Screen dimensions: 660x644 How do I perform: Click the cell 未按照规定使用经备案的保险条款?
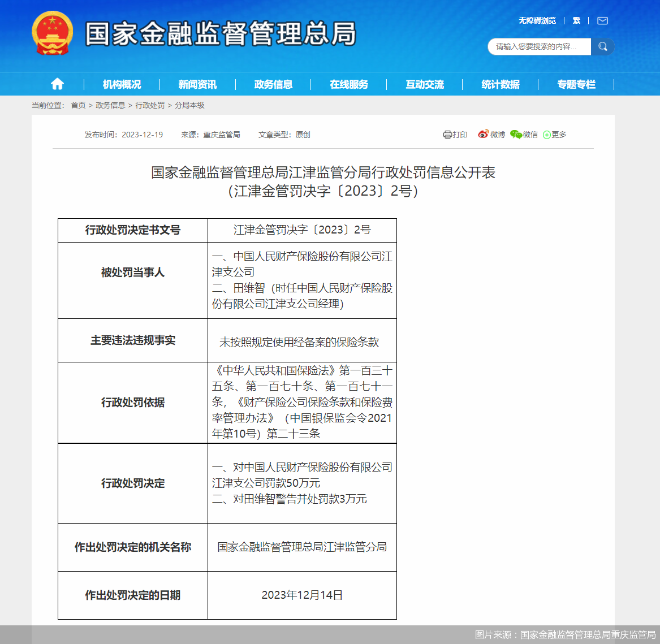[302, 340]
